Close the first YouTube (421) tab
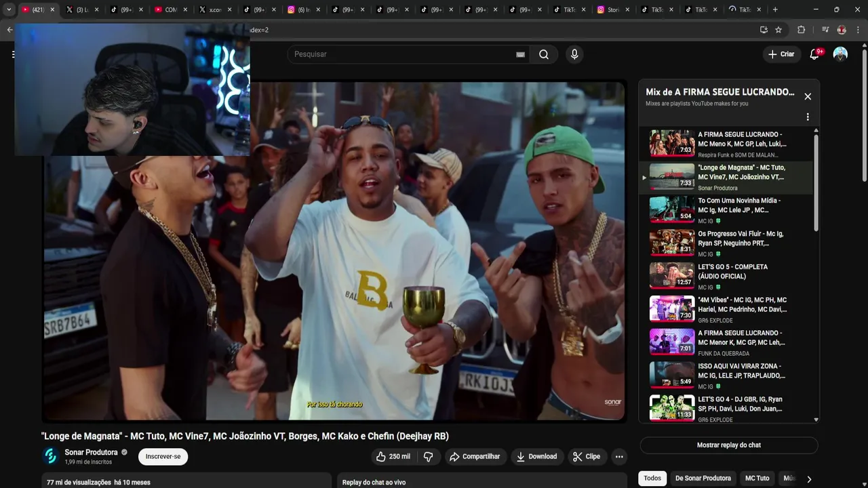 (52, 9)
